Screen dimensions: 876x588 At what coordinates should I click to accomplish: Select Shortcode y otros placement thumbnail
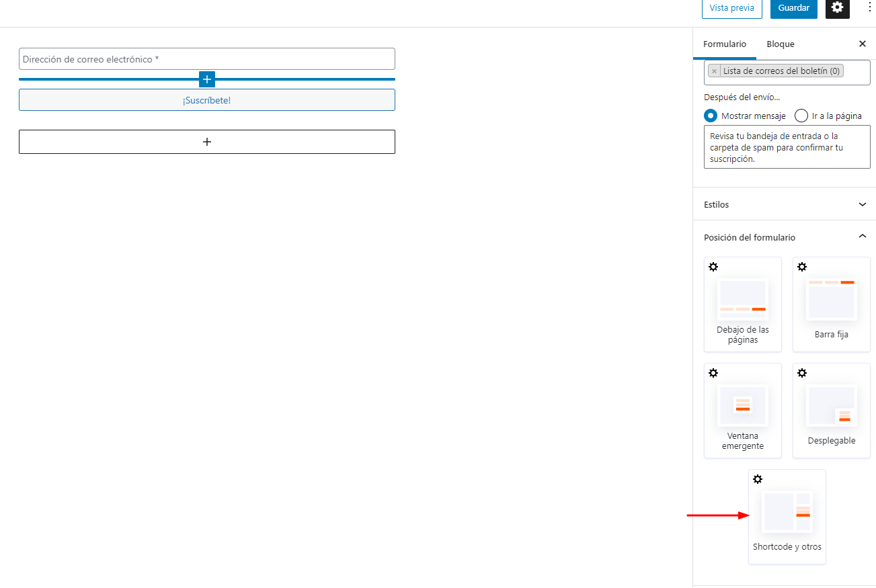click(787, 511)
